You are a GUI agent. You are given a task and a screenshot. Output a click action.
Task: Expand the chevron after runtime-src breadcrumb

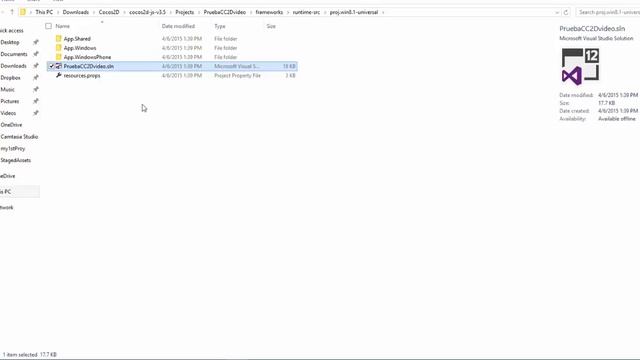[x=325, y=12]
